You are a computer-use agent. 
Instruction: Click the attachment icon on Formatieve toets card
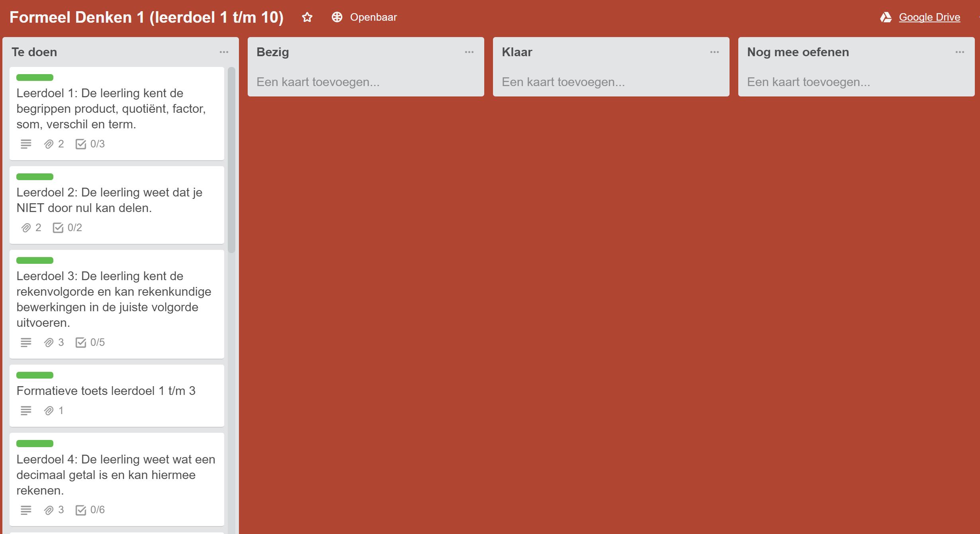[x=49, y=410]
